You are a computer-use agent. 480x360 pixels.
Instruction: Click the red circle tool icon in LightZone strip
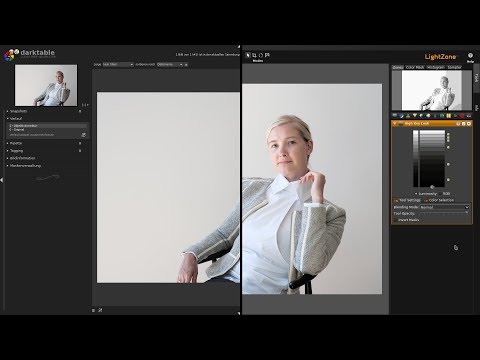pos(462,115)
